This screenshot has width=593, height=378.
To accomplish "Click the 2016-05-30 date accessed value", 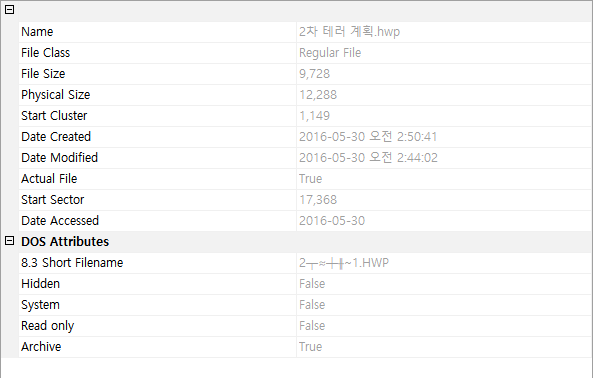I will (332, 221).
